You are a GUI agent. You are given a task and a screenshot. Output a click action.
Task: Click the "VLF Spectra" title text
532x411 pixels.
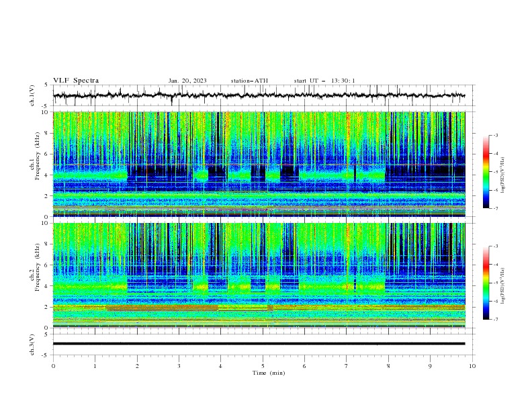tap(76, 81)
